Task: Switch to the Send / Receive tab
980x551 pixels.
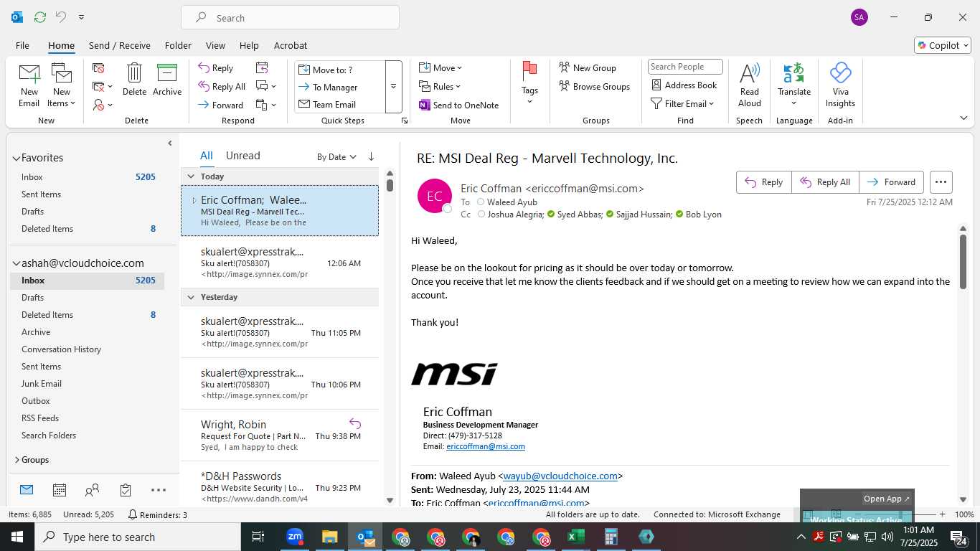Action: click(119, 45)
